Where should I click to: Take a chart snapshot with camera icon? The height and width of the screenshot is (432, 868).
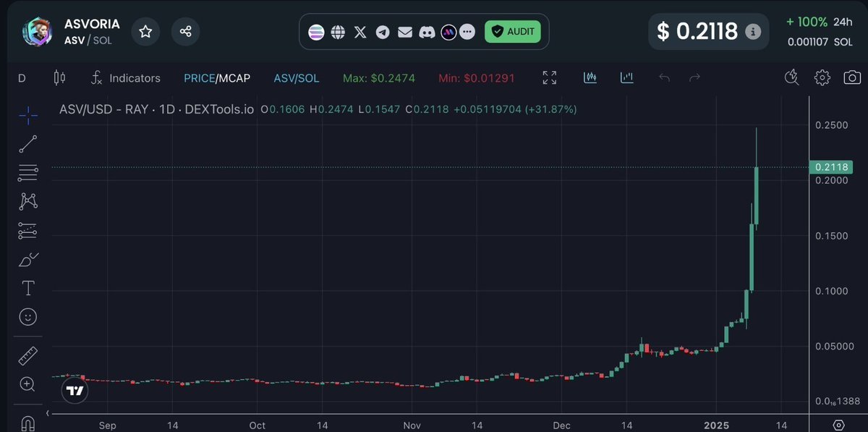[852, 77]
